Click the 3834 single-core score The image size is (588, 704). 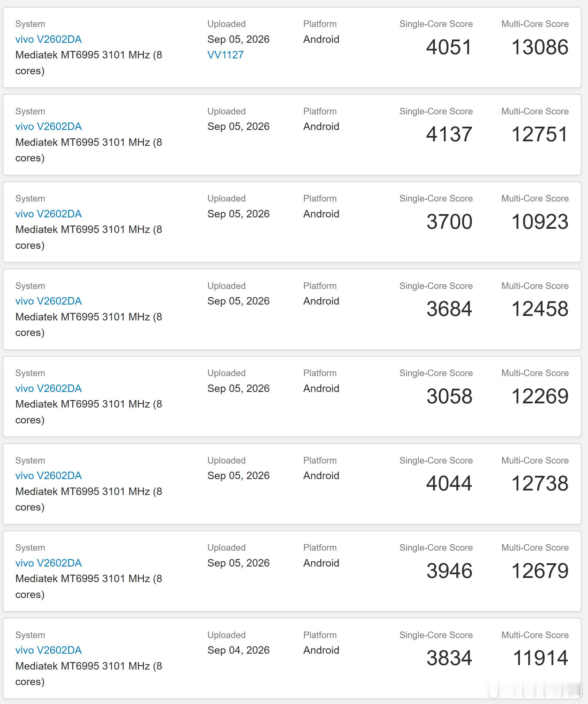(450, 658)
